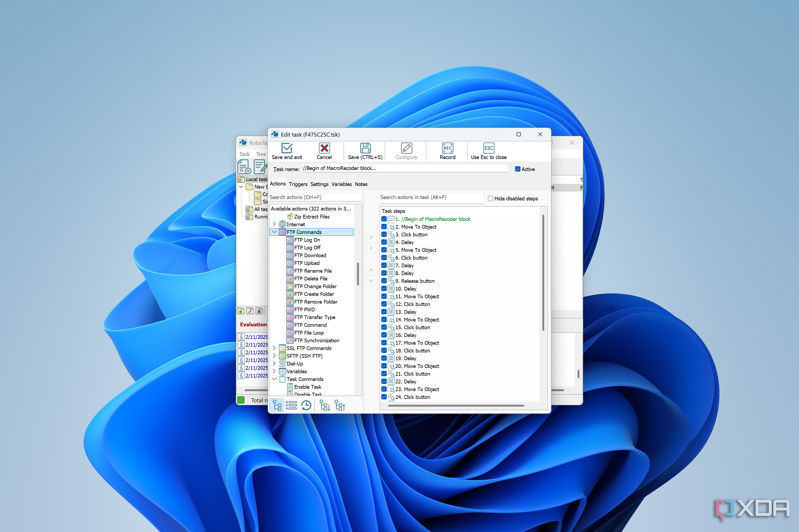This screenshot has height=532, width=799.
Task: Open the Triggers tab
Action: 298,184
